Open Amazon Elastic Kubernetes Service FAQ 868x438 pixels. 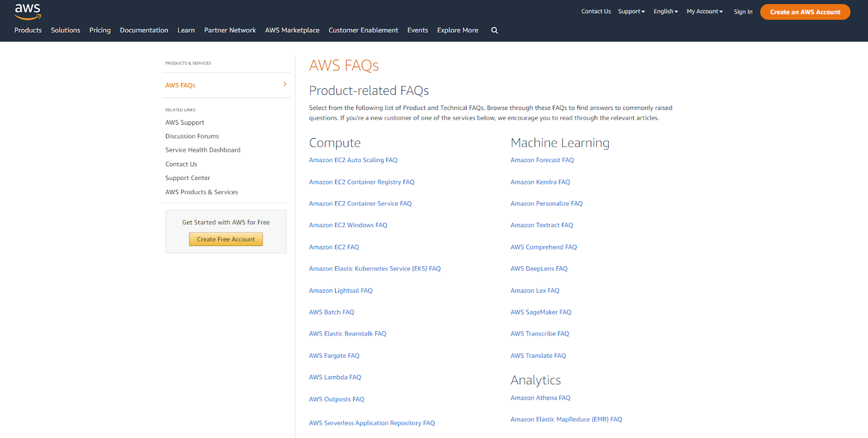coord(375,269)
